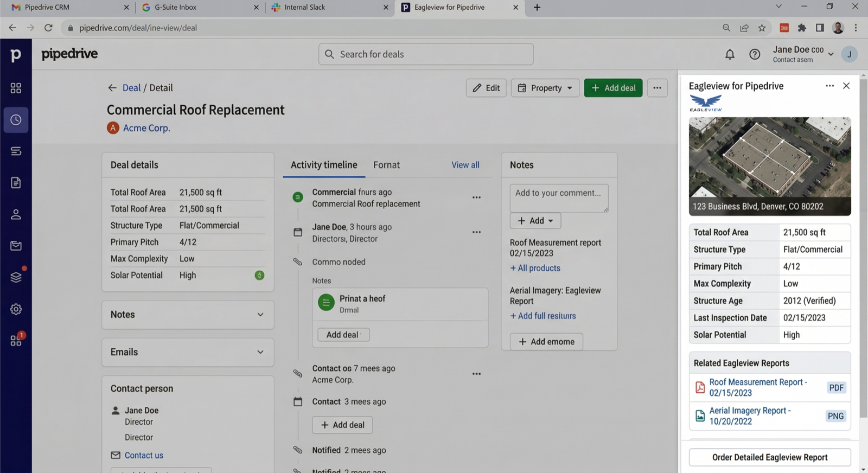868x473 pixels.
Task: Click the back arrow next to Deal
Action: (112, 88)
